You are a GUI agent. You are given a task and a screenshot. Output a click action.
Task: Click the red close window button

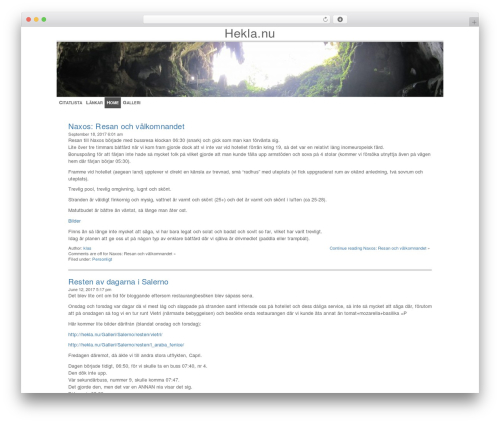(x=29, y=20)
